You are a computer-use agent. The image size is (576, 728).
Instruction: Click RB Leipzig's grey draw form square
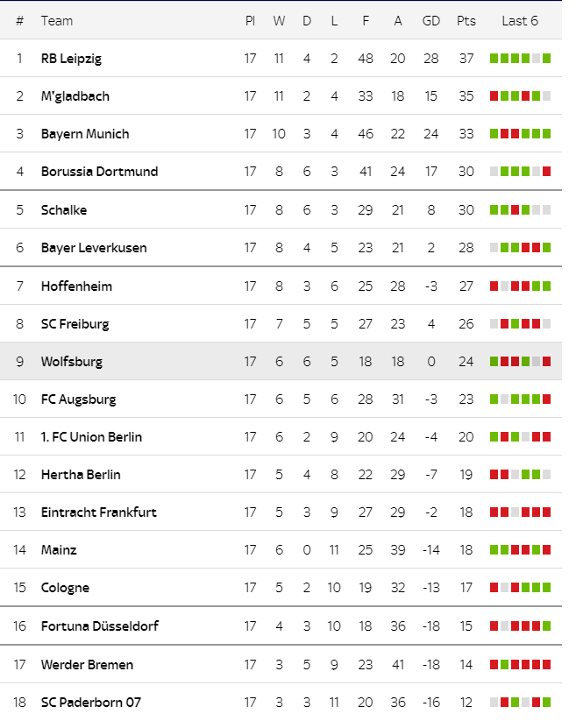(536, 59)
